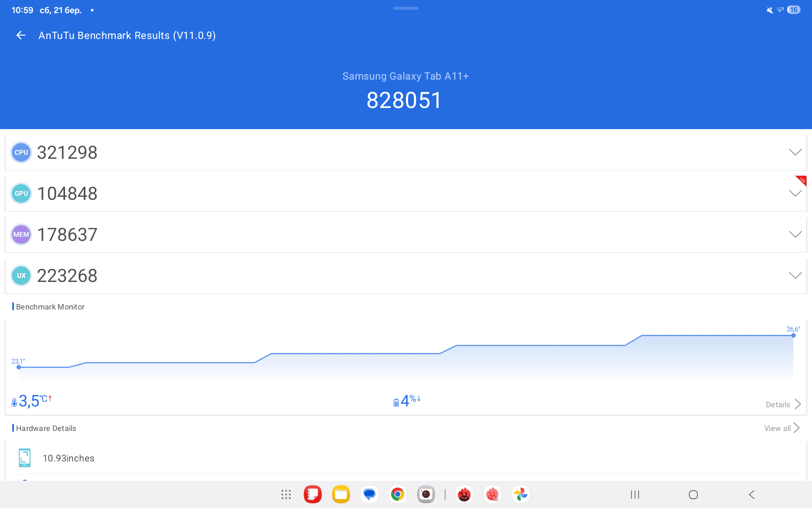
Task: Select the Benchmark Monitor heading
Action: click(x=50, y=306)
